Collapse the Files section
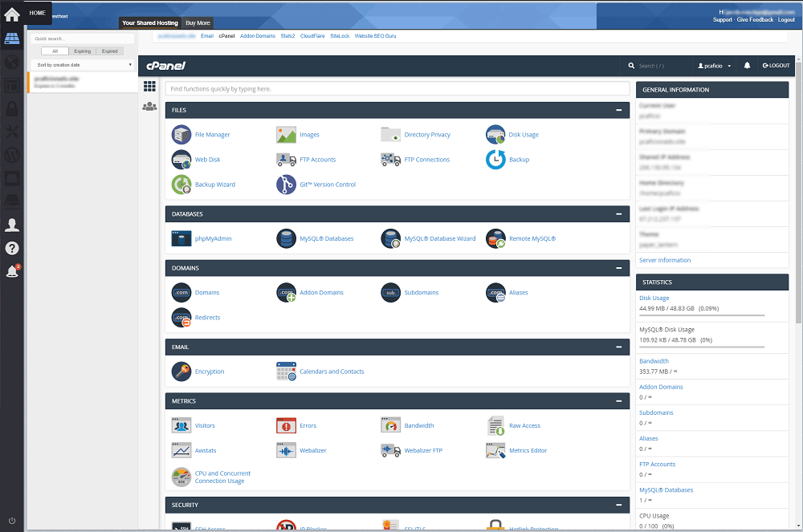Screen dimensions: 803x532 point(618,110)
